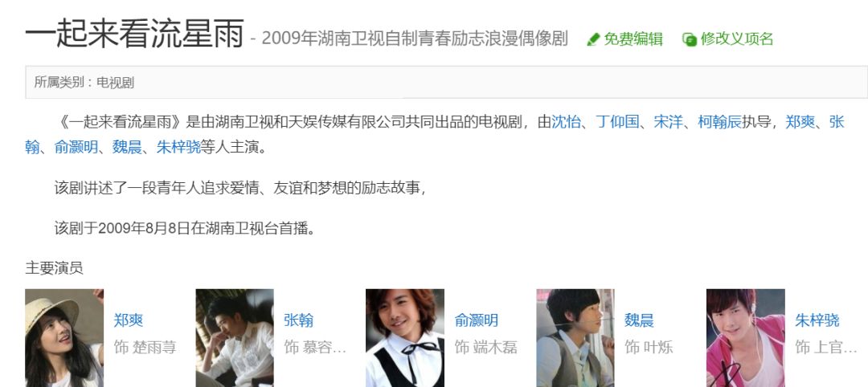868x387 pixels.
Task: Click 郑爽 link in intro paragraph
Action: point(800,121)
